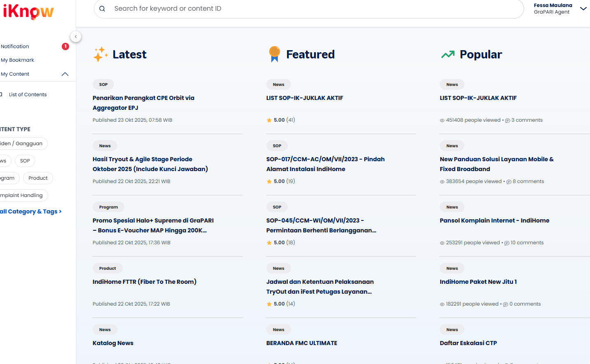Click the Latest sparkle icon
The image size is (590, 364).
tap(100, 54)
